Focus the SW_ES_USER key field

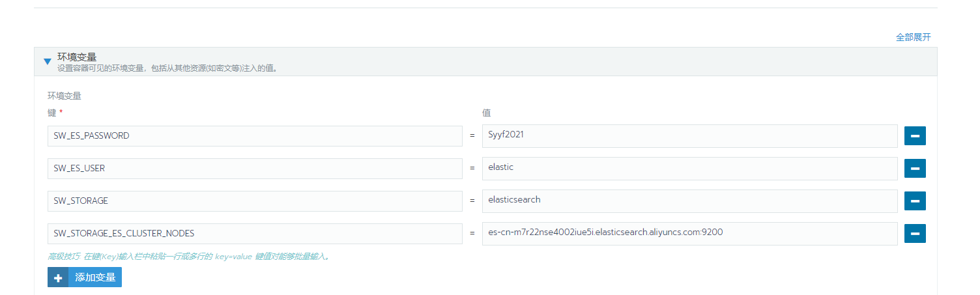click(255, 169)
